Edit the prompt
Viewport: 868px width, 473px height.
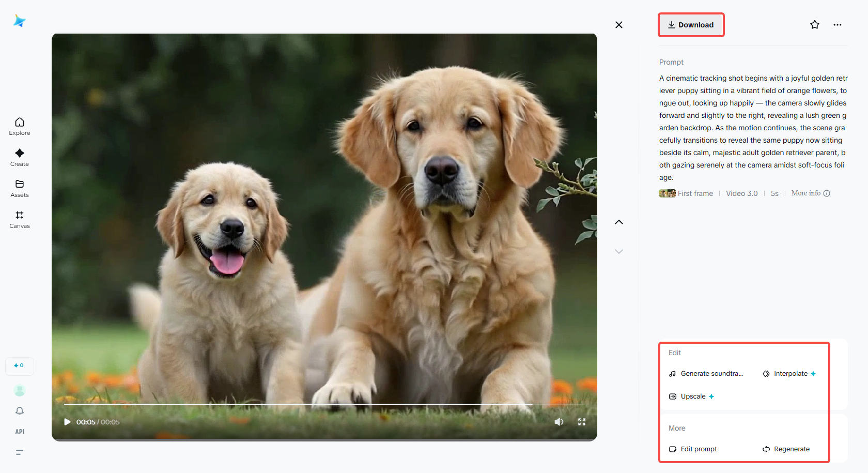pyautogui.click(x=693, y=449)
